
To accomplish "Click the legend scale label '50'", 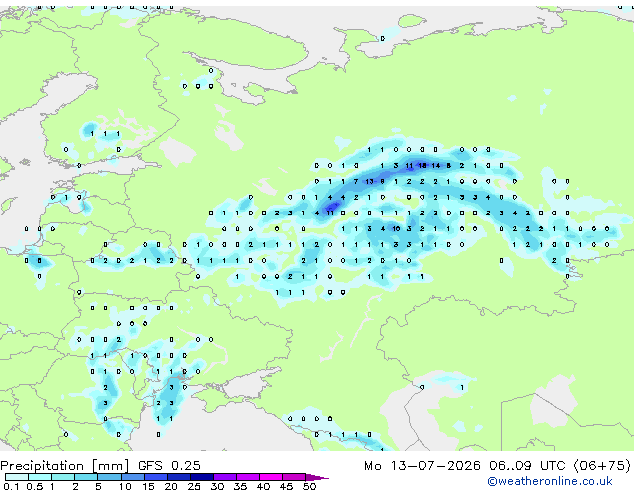I will point(309,486).
